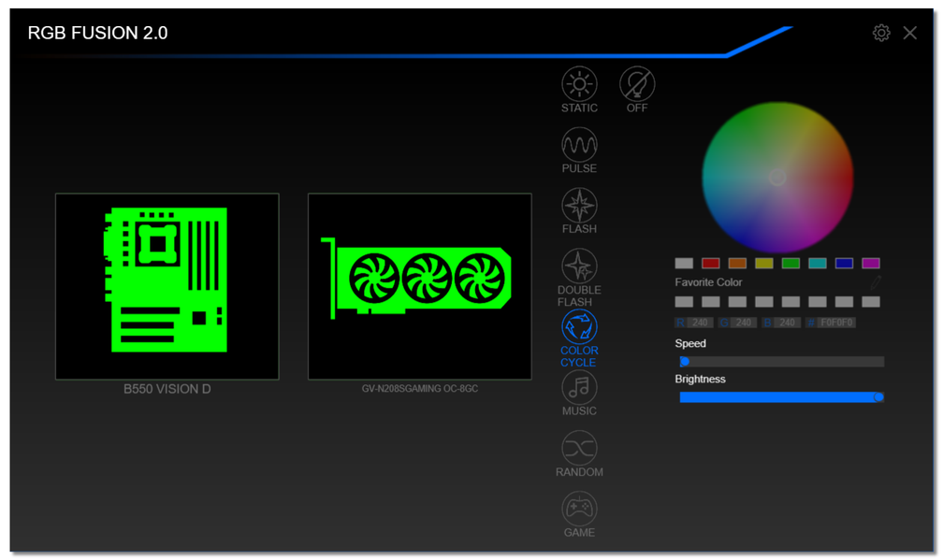
Task: Click the Favorite Color label
Action: [x=708, y=281]
